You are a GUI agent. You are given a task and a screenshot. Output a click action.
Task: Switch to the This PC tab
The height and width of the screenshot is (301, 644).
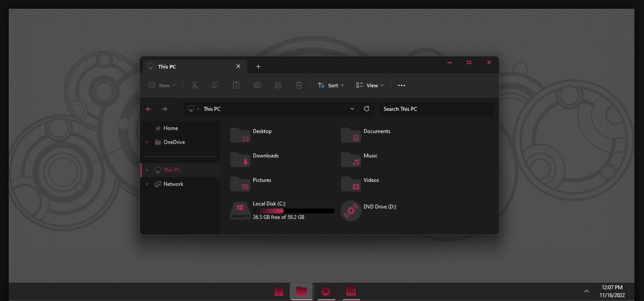click(x=166, y=66)
